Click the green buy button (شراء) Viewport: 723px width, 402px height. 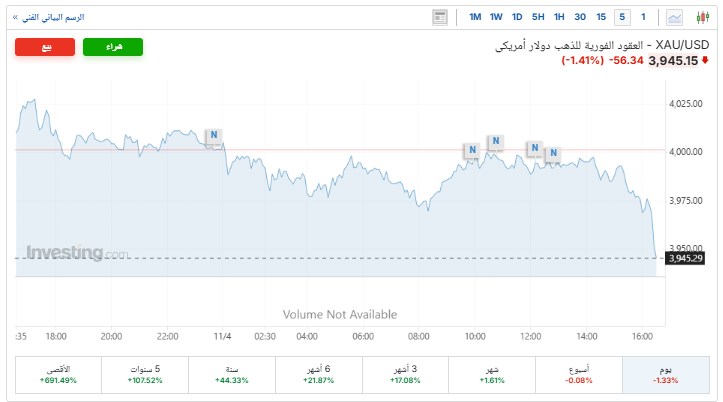coord(112,47)
